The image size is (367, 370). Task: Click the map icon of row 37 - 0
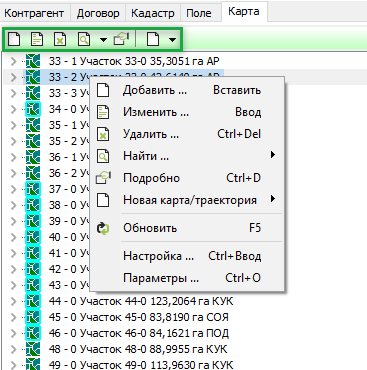coord(33,189)
